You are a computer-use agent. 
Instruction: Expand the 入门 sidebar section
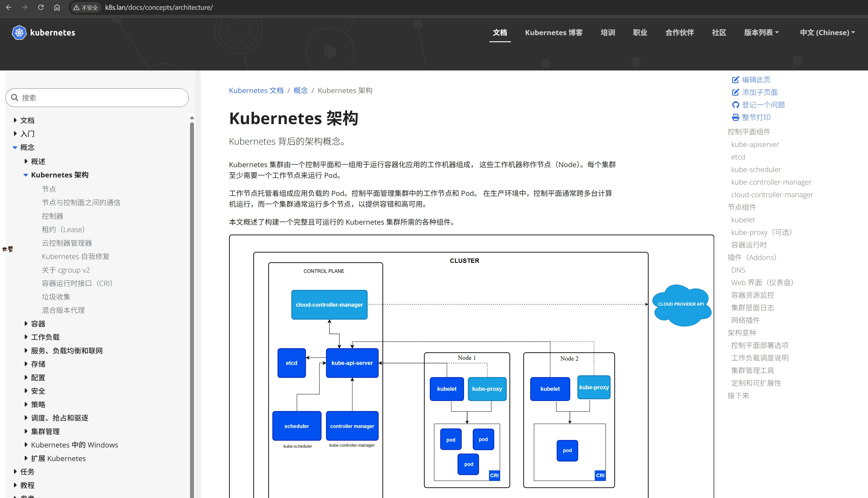pyautogui.click(x=15, y=133)
